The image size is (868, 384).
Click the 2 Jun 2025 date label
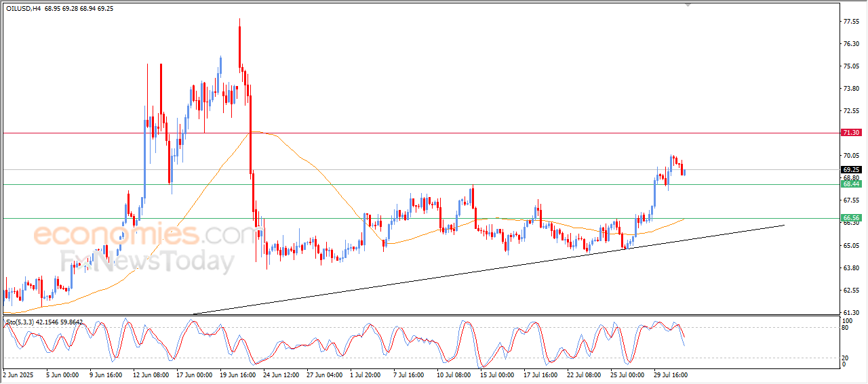point(18,374)
